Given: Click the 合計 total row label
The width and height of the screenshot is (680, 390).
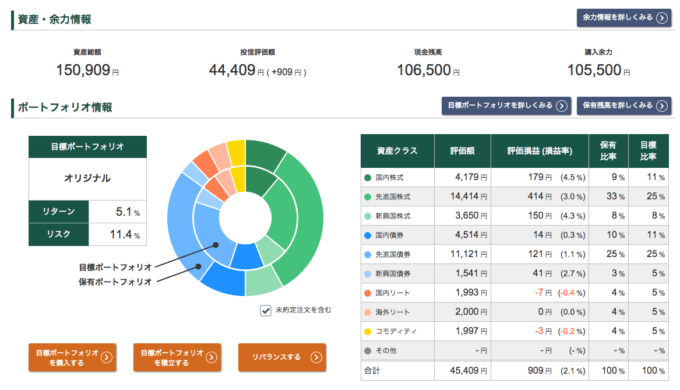Looking at the screenshot, I should 372,371.
